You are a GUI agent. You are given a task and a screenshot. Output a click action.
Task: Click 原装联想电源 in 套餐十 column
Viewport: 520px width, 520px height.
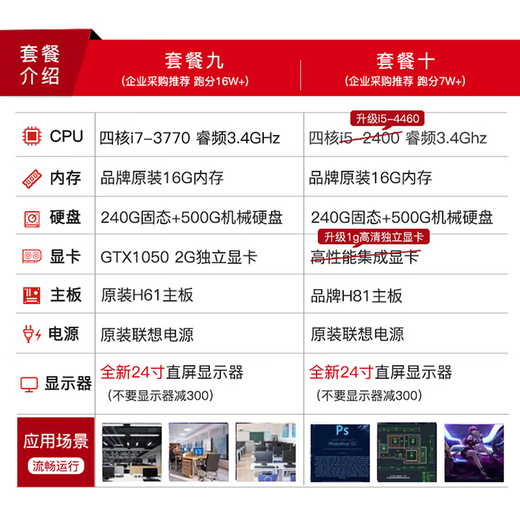pos(357,334)
